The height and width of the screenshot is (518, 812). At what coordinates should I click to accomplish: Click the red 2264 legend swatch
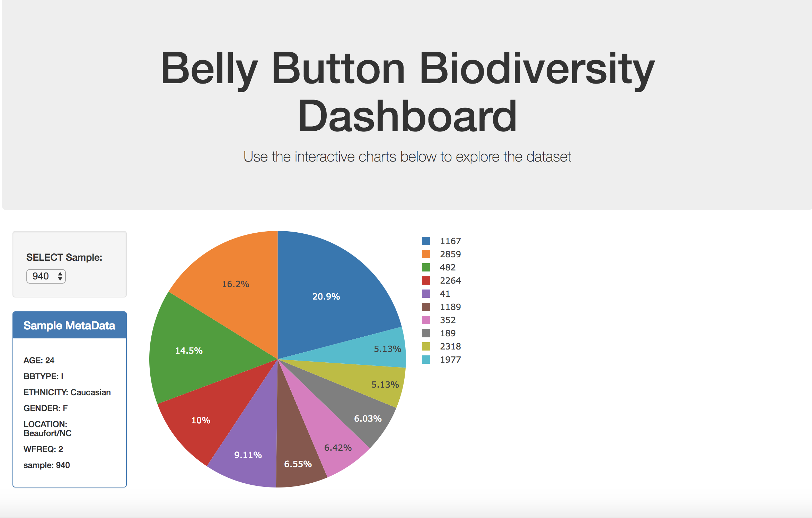(426, 280)
